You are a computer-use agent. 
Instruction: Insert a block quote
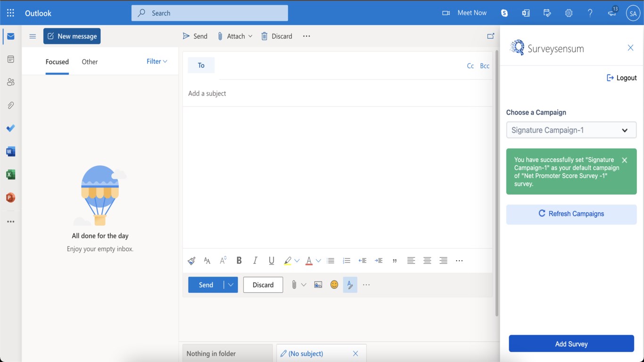[x=395, y=261]
